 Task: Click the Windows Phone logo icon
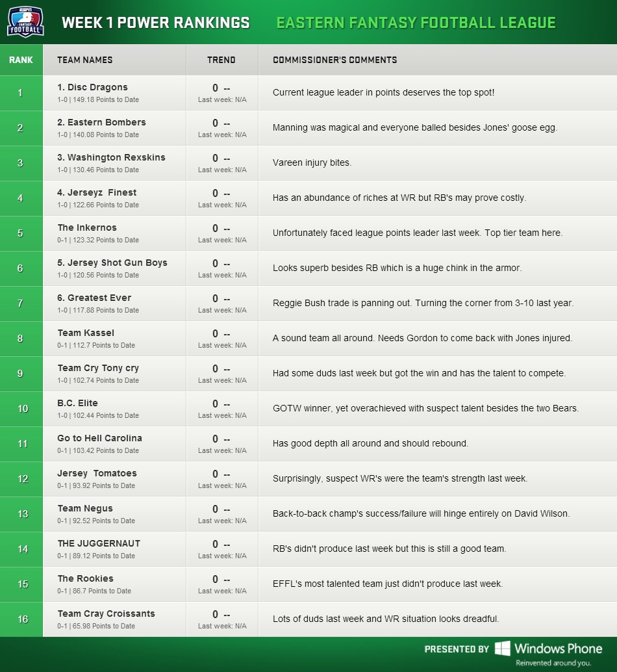[503, 649]
